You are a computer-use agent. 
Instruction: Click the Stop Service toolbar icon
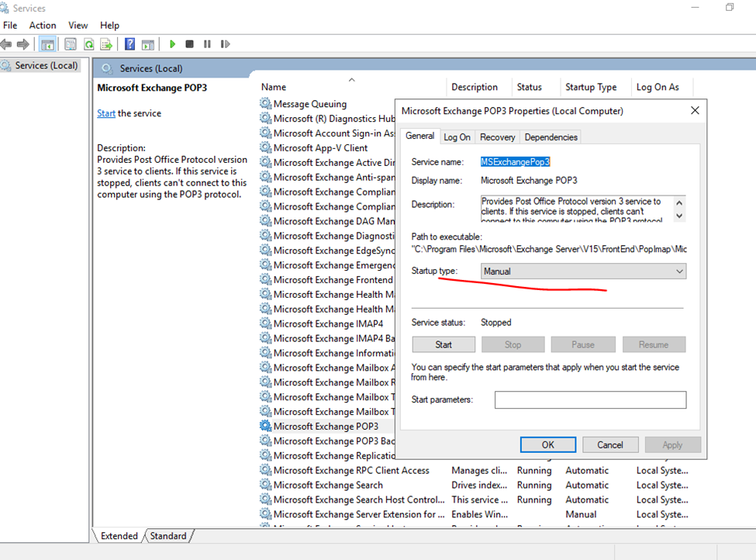click(189, 44)
